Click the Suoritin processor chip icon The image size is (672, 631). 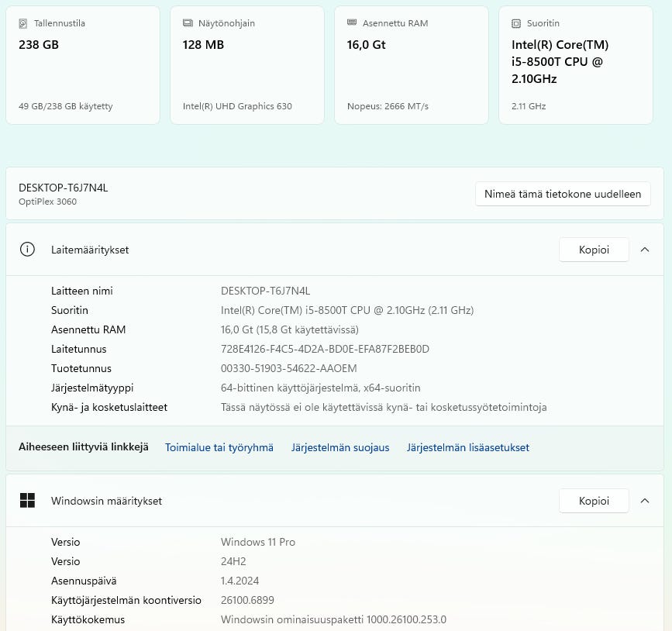516,23
